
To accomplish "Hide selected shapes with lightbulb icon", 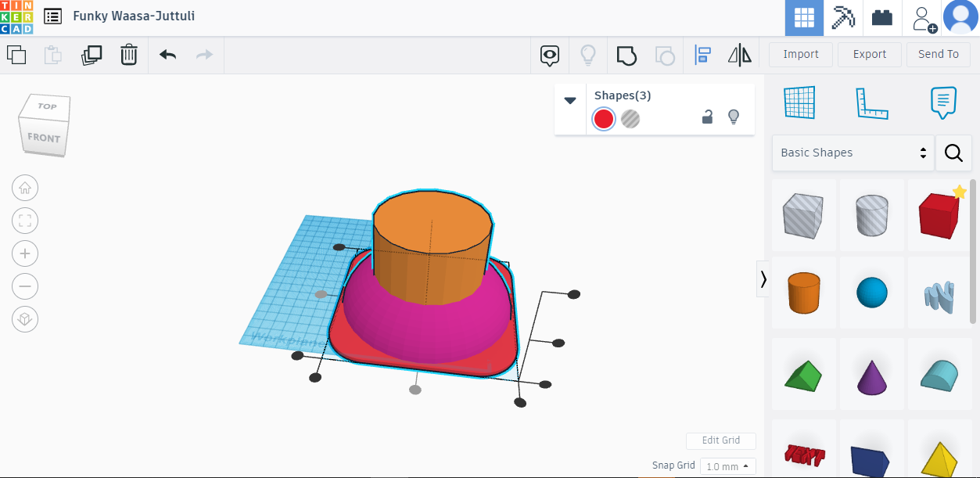I will (x=733, y=117).
